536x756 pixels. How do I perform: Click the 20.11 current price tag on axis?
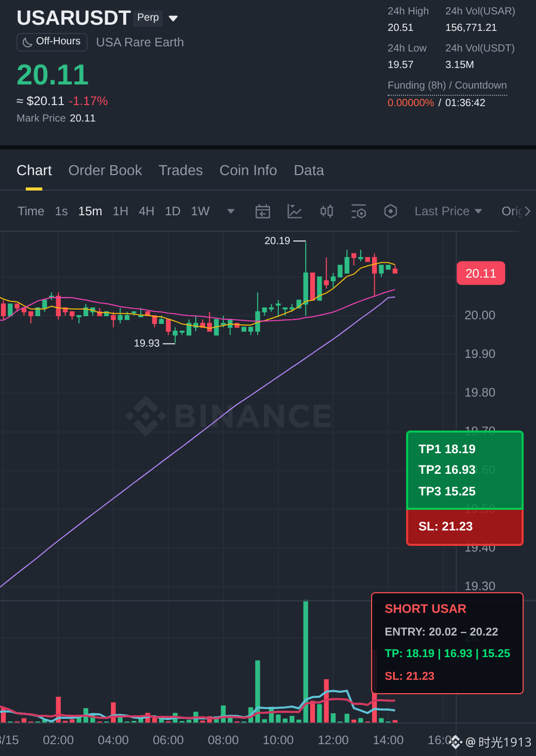click(481, 273)
